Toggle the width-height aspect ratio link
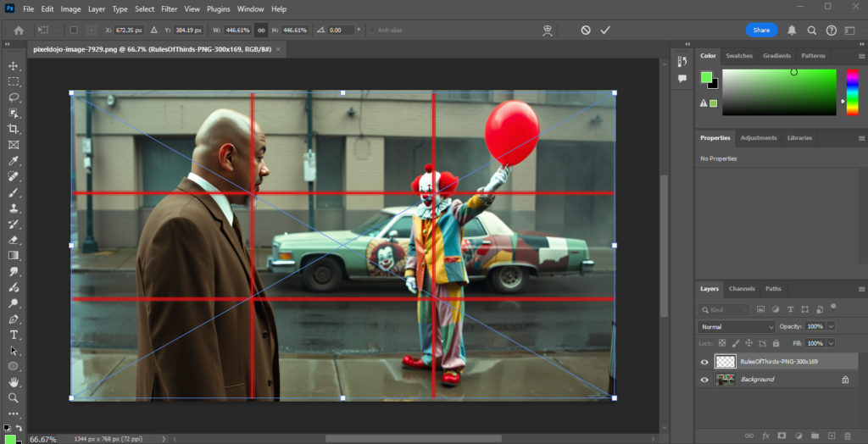This screenshot has width=868, height=444. (261, 30)
